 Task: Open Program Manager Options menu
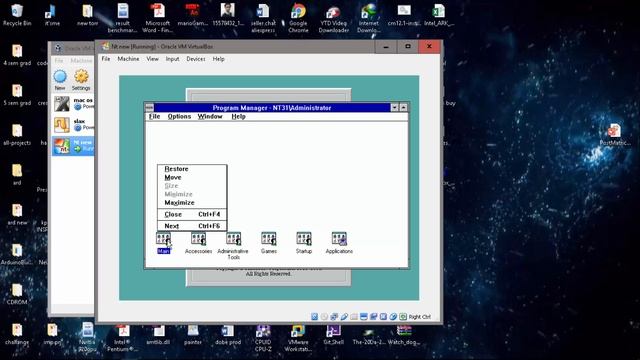coord(179,116)
